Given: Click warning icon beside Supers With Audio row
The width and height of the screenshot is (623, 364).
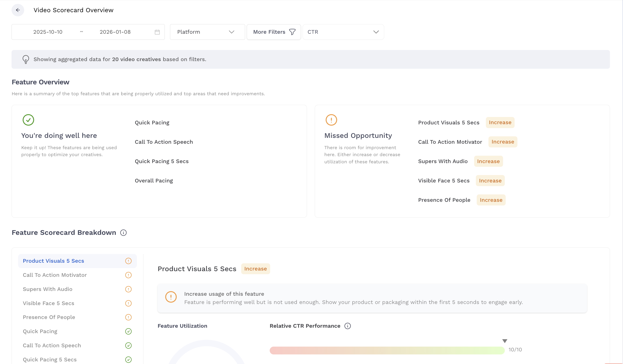Looking at the screenshot, I should click(128, 289).
